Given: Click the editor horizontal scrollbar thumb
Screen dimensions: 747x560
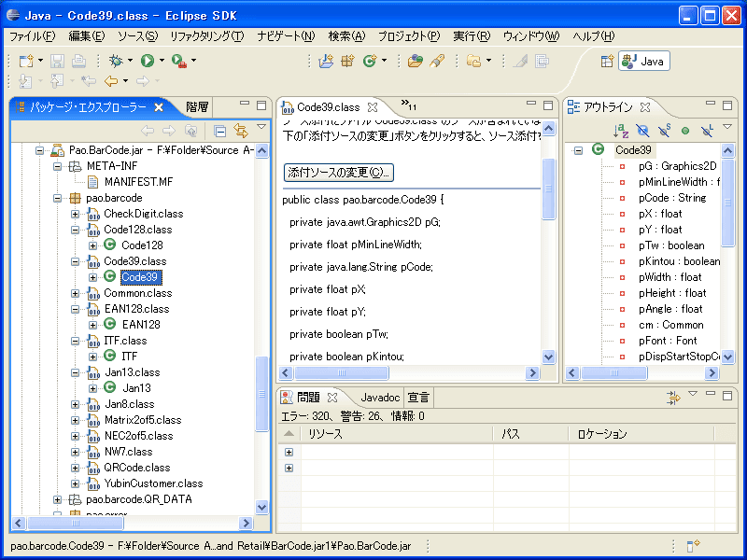Looking at the screenshot, I should point(342,372).
